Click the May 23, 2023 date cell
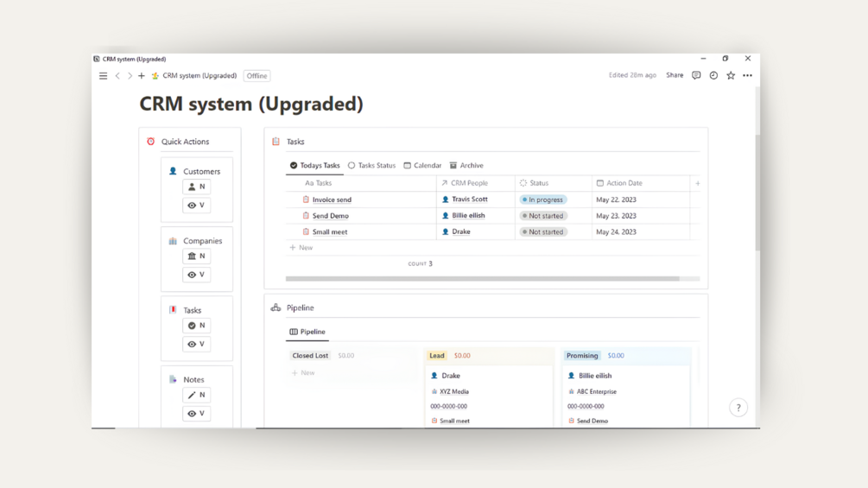The height and width of the screenshot is (488, 868). pos(616,216)
